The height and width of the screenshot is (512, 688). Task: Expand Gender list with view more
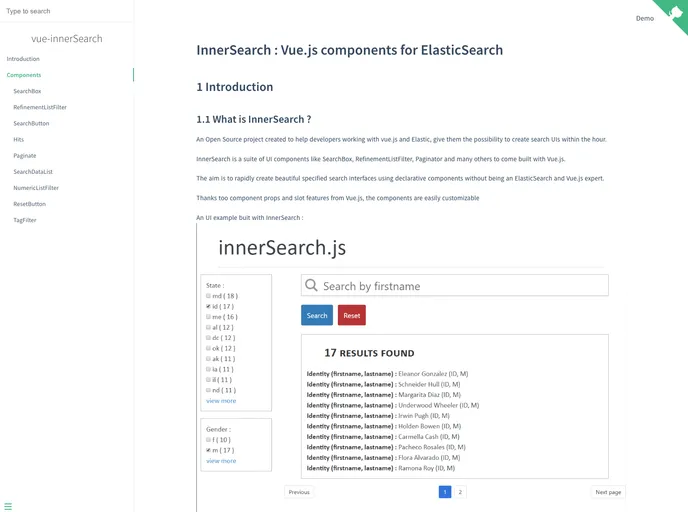(221, 461)
